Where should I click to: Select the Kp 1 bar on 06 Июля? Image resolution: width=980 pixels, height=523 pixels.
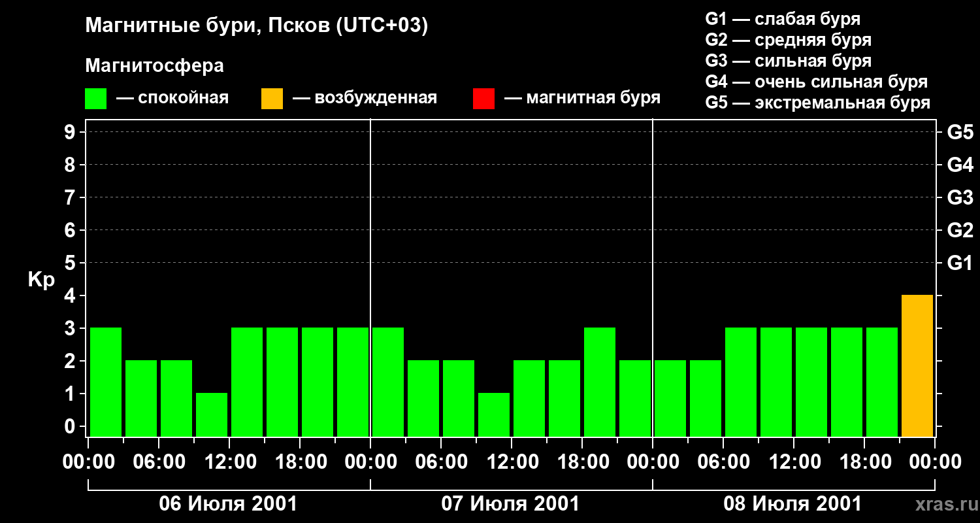pyautogui.click(x=212, y=415)
